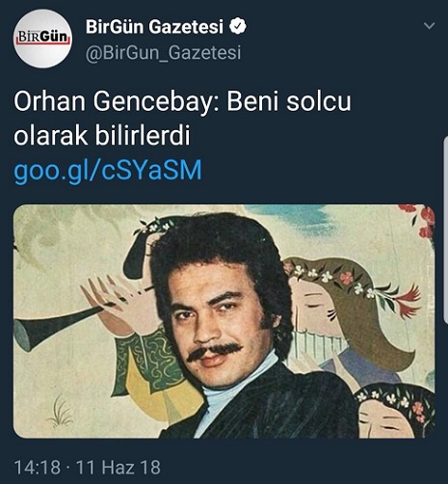Click the lower-right flower crown face in photo

[x=393, y=412]
